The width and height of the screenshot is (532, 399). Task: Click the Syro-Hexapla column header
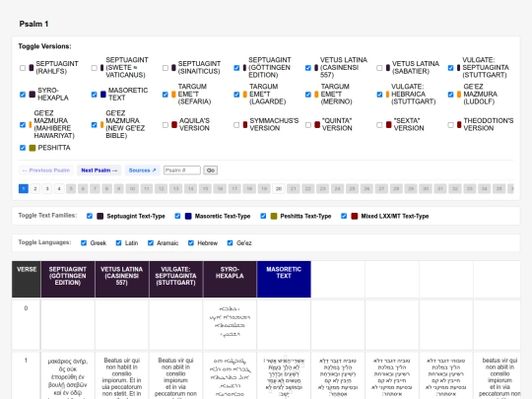[230, 279]
